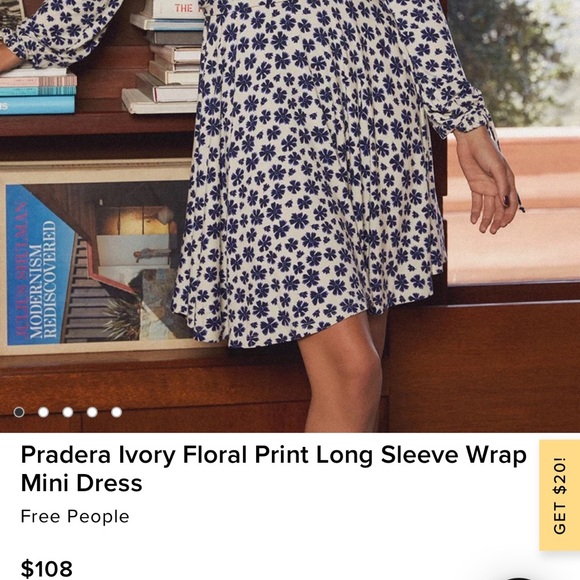
Task: Tap the model's hand in product photo
Action: tap(486, 181)
